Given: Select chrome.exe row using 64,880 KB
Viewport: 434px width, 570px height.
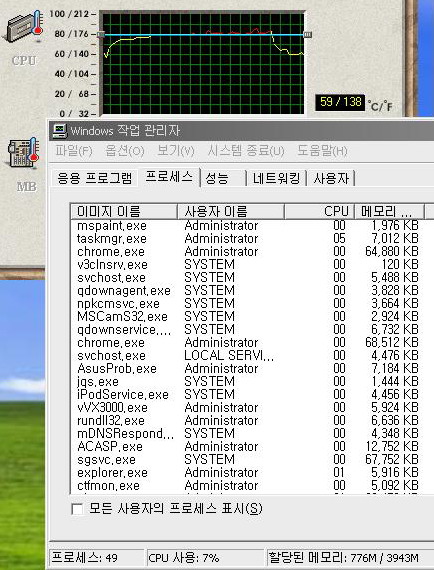Looking at the screenshot, I should (x=248, y=252).
